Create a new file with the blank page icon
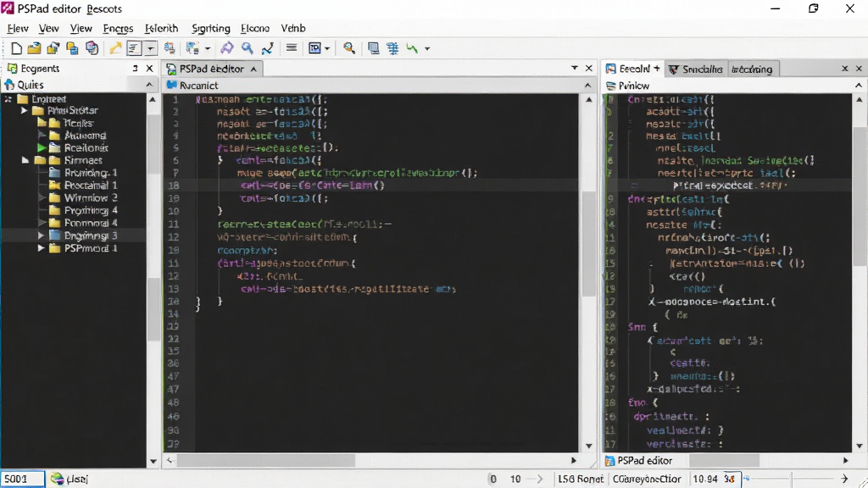This screenshot has height=488, width=868. pyautogui.click(x=16, y=48)
